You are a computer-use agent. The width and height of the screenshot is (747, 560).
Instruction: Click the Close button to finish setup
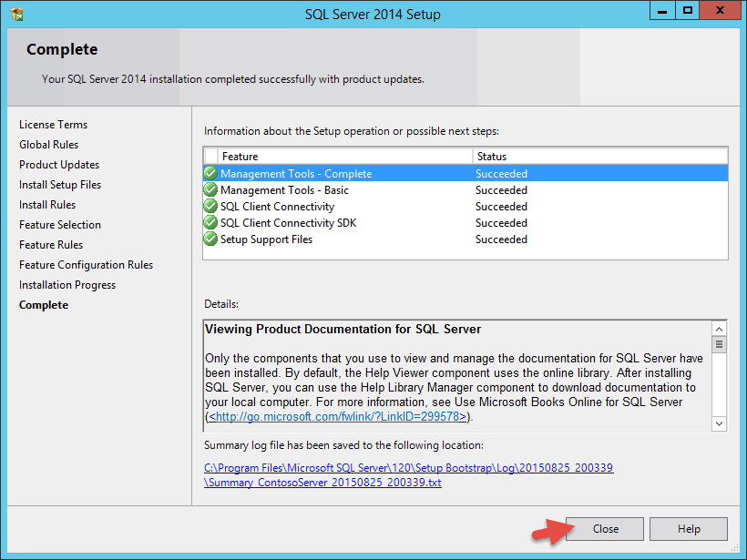[605, 529]
